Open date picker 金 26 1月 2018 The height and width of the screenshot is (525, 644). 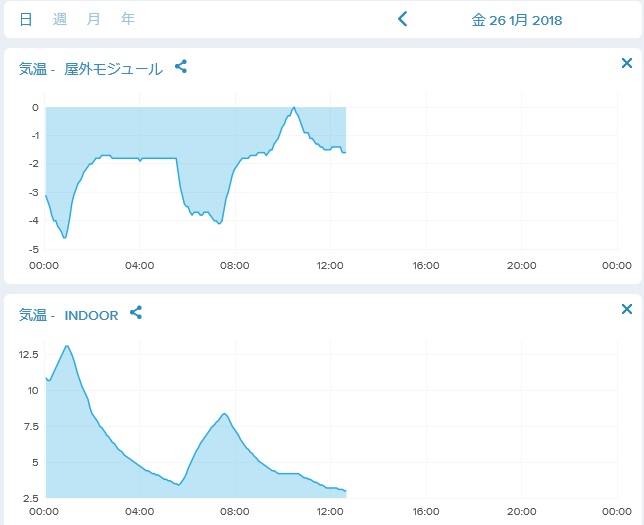click(x=517, y=20)
